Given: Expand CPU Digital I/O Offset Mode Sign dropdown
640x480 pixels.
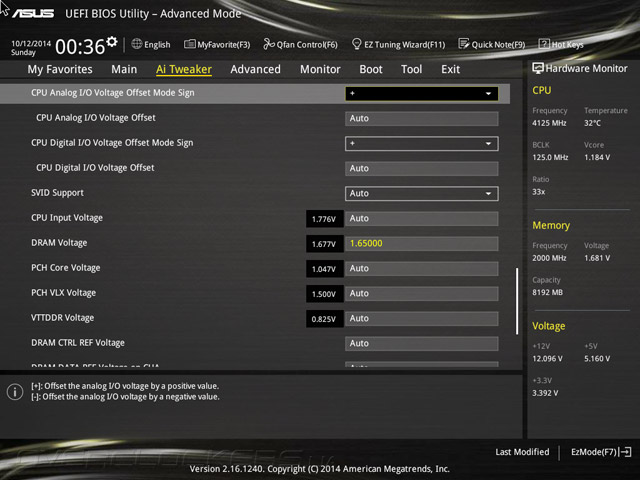Looking at the screenshot, I should [x=422, y=144].
